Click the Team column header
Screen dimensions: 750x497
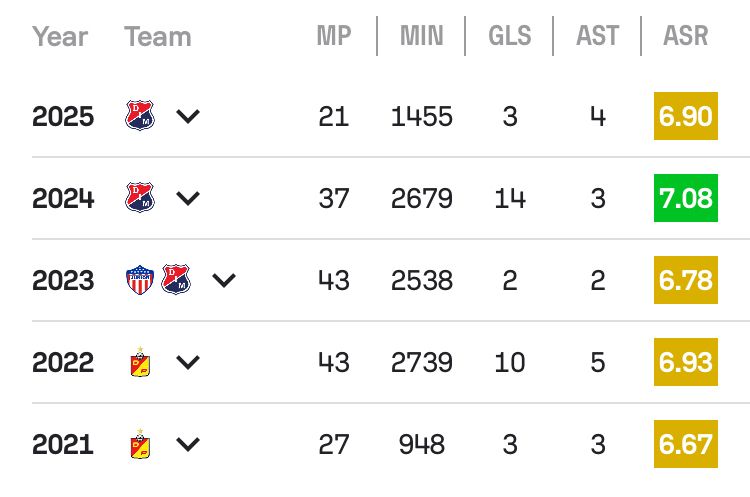click(158, 37)
